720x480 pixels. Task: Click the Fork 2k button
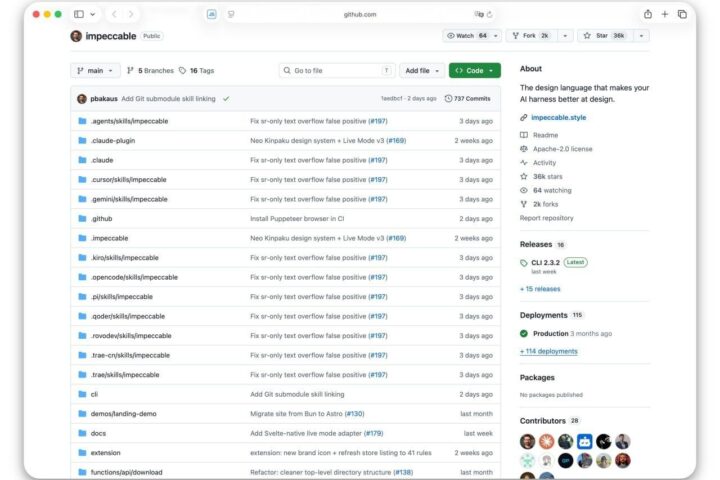coord(531,35)
